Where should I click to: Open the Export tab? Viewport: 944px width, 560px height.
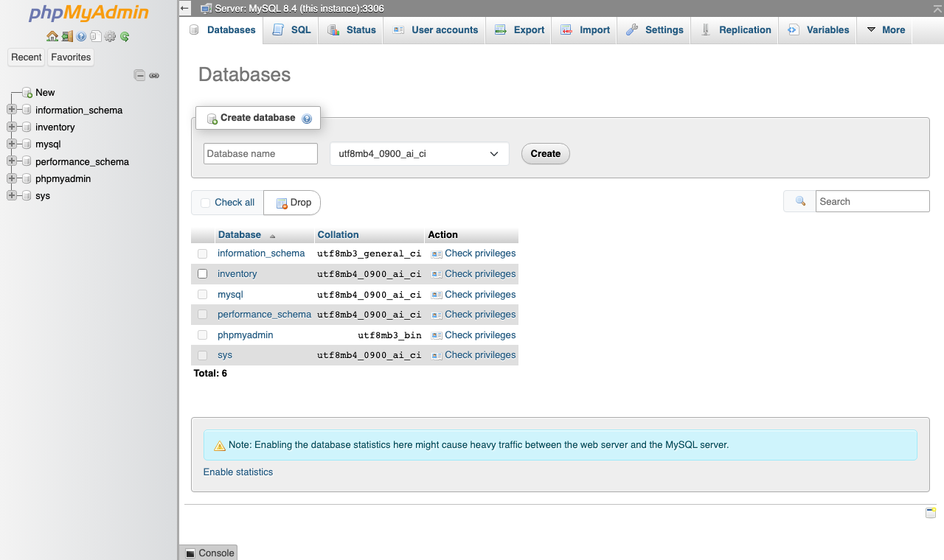pyautogui.click(x=518, y=30)
